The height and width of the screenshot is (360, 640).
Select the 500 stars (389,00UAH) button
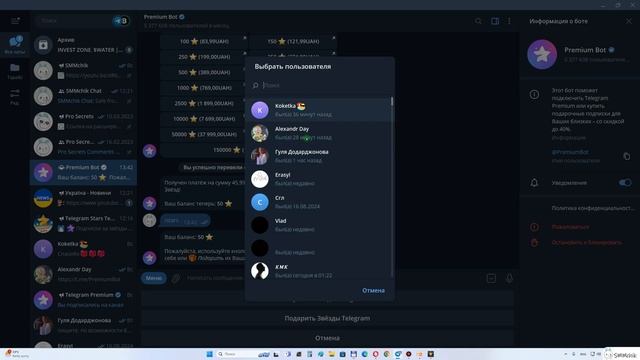click(x=204, y=72)
